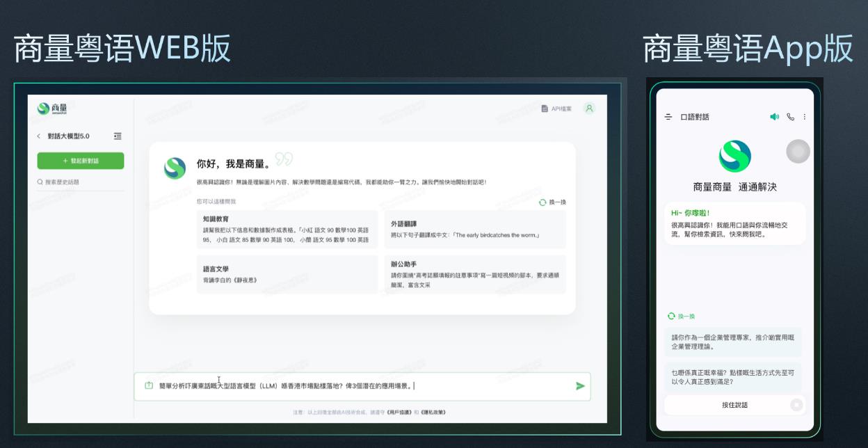Click the upload file icon in input box
Screen dimensions: 868x448
coord(148,386)
